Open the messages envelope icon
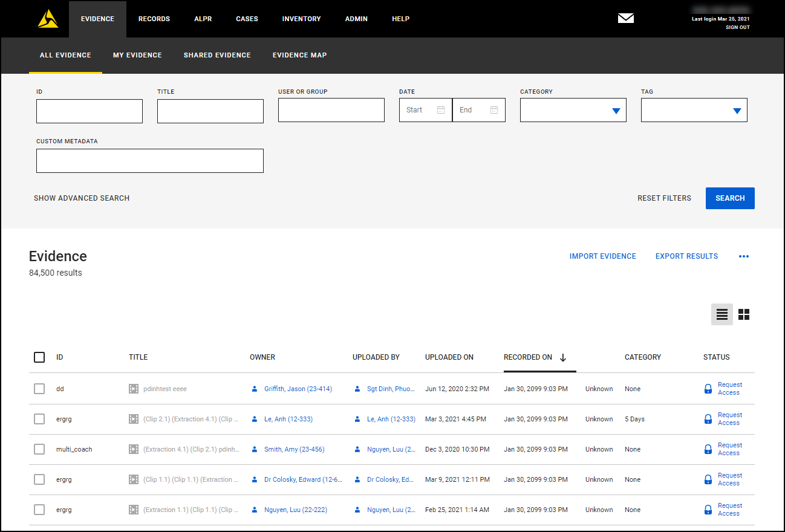785x532 pixels. pyautogui.click(x=626, y=18)
